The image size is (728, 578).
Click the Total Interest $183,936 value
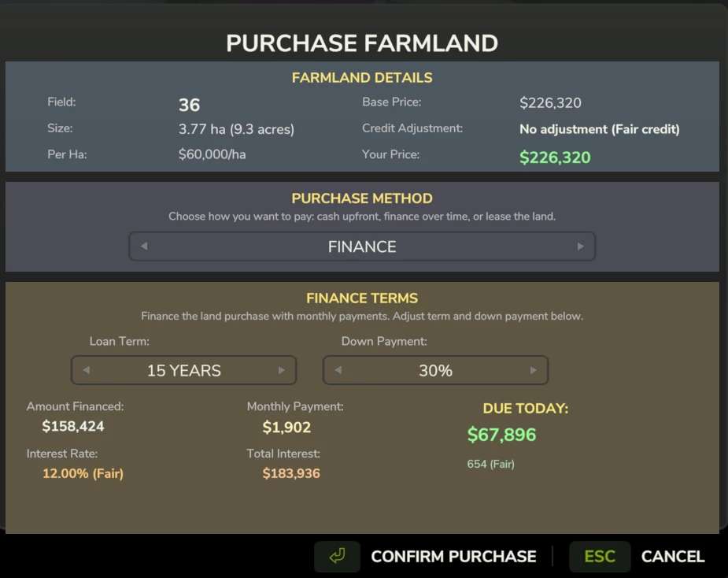click(x=291, y=473)
